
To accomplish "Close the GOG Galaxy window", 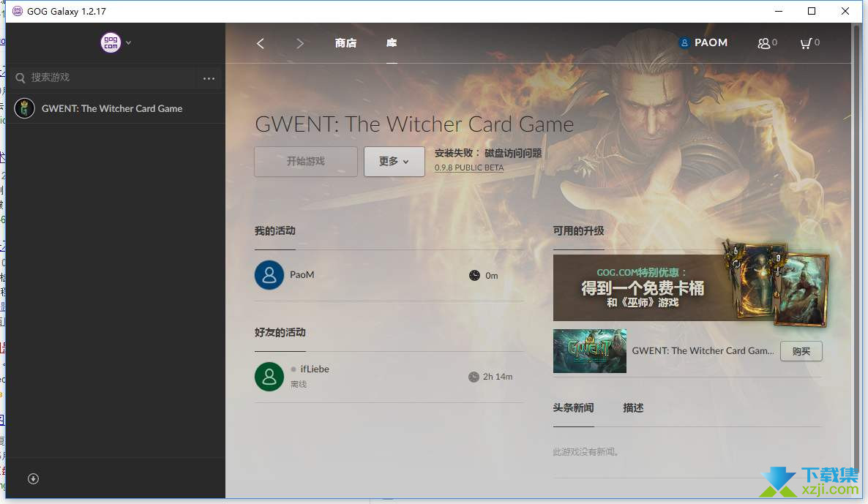I will click(x=845, y=11).
